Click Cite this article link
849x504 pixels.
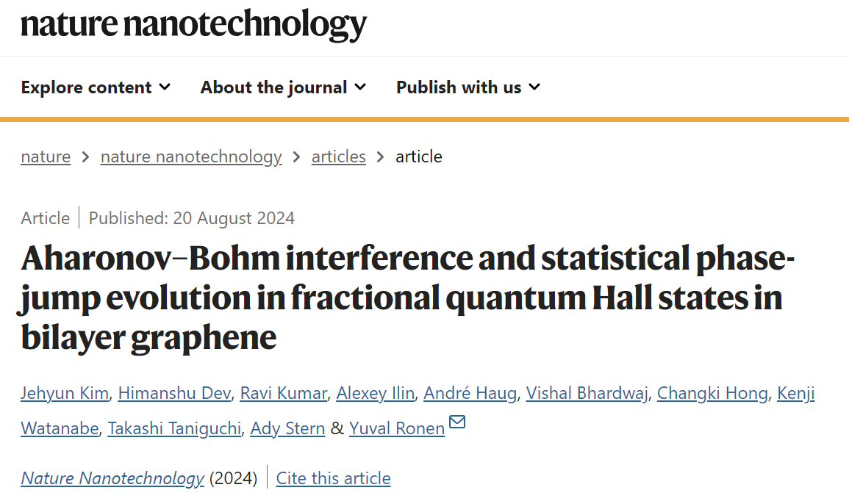333,478
